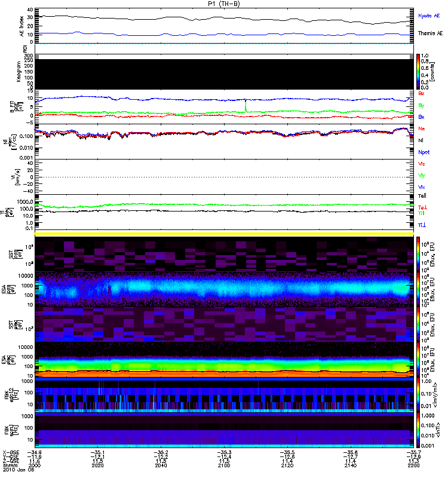Click the black keogram panel
The height and width of the screenshot is (478, 448).
(x=224, y=74)
